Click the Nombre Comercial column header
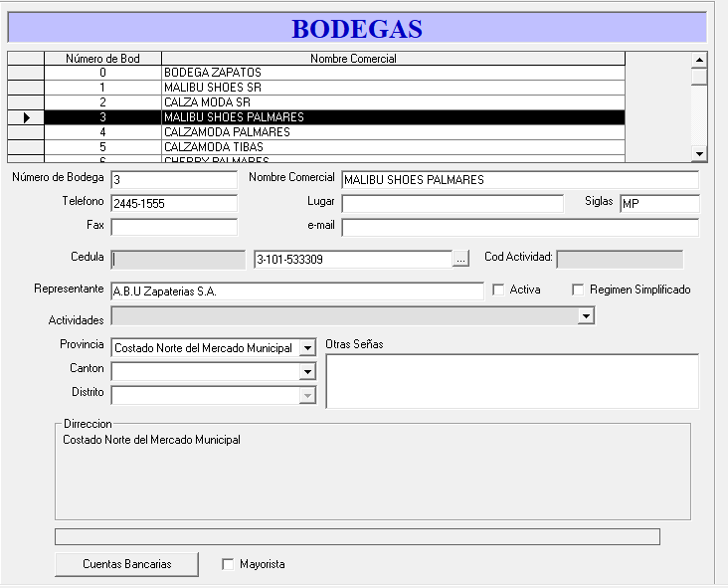The width and height of the screenshot is (728, 588). (x=393, y=59)
